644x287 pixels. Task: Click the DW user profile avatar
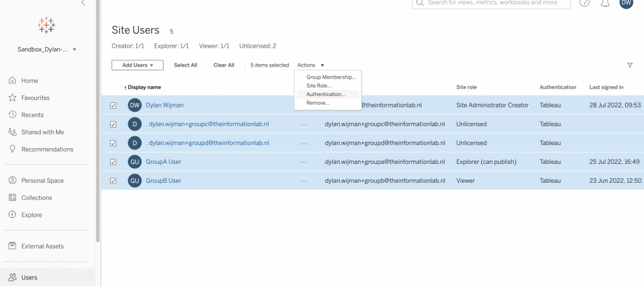click(626, 3)
